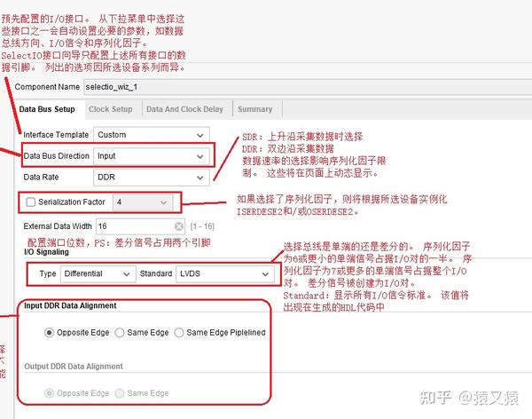
Task: Open the Data And Clock Delay tab
Action: pos(184,109)
